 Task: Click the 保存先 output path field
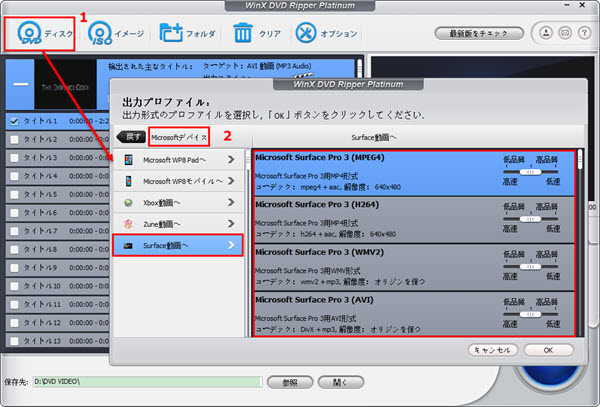(x=148, y=382)
